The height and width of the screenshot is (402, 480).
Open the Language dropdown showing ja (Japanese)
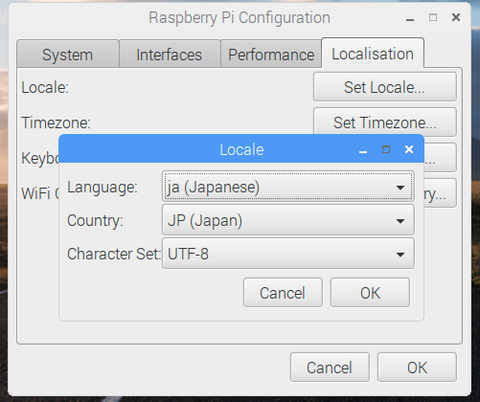coord(288,187)
